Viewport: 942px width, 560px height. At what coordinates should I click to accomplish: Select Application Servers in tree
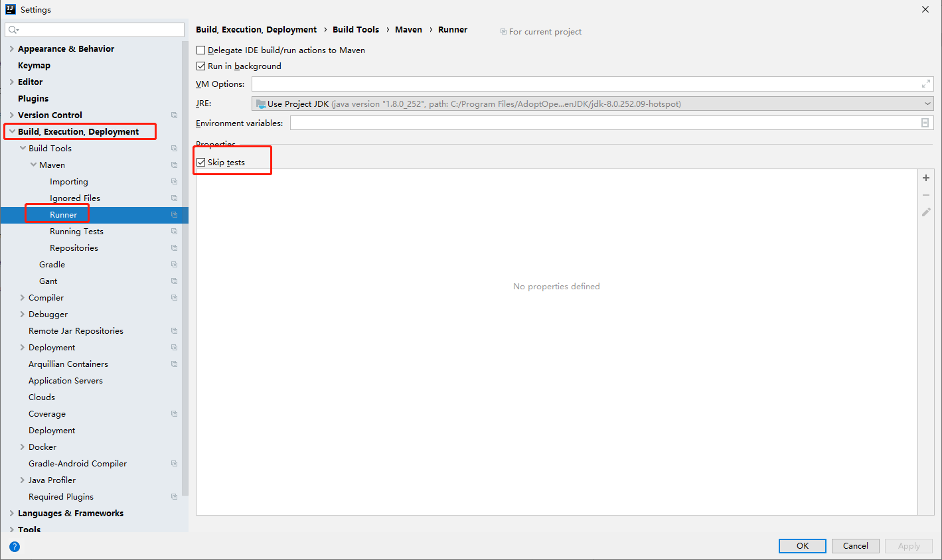66,381
